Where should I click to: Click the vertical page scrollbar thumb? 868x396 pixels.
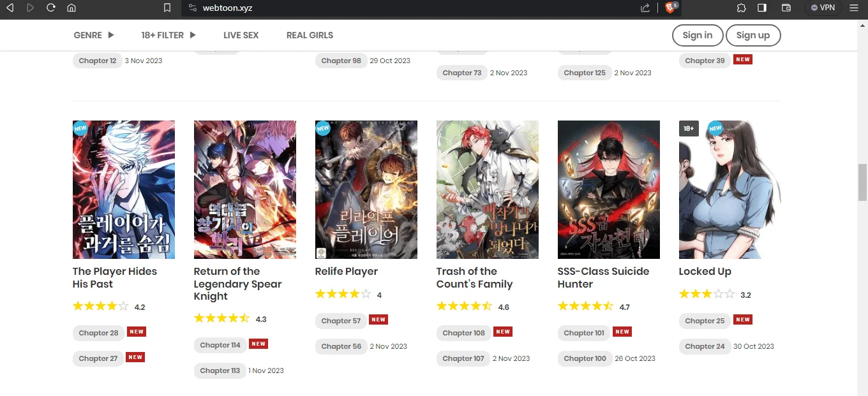click(x=862, y=182)
